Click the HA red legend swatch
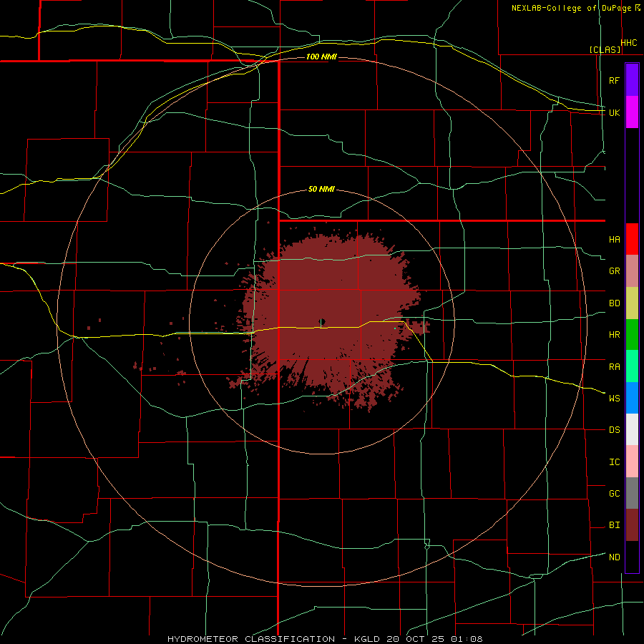Image resolution: width=644 pixels, height=644 pixels. pos(632,239)
